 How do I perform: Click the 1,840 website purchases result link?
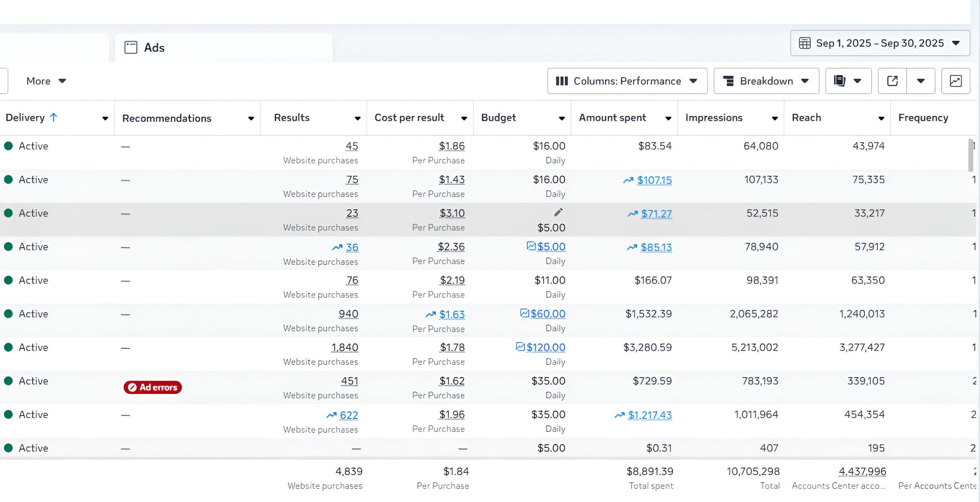pyautogui.click(x=345, y=347)
